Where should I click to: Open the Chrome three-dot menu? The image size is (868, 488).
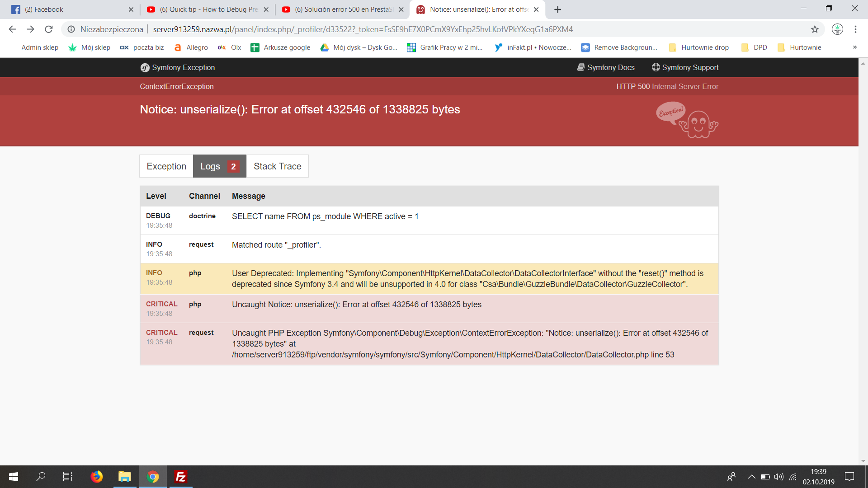point(855,29)
